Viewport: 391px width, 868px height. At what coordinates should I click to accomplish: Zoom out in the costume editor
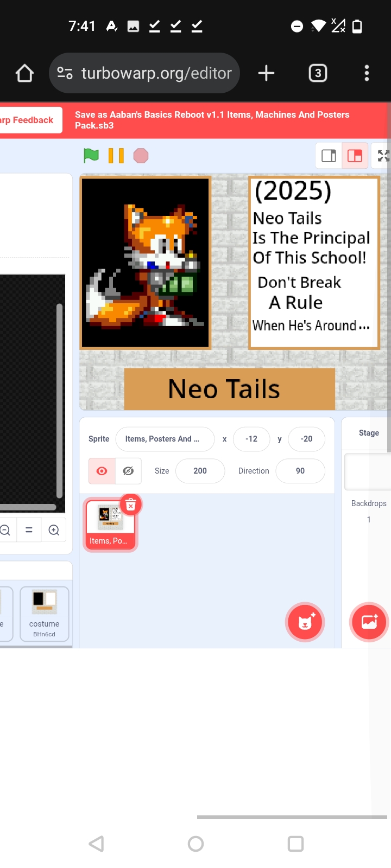(5, 530)
